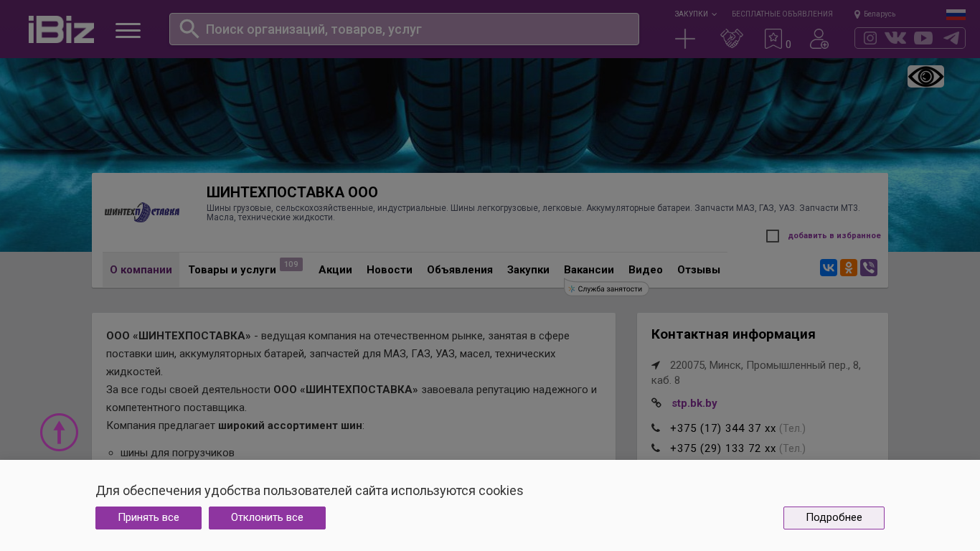The width and height of the screenshot is (980, 551).
Task: Click the scroll-to-top arrow button
Action: [59, 433]
